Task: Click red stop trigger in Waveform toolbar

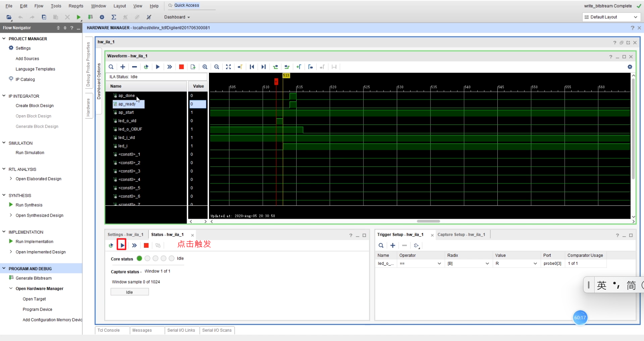Action: (181, 67)
